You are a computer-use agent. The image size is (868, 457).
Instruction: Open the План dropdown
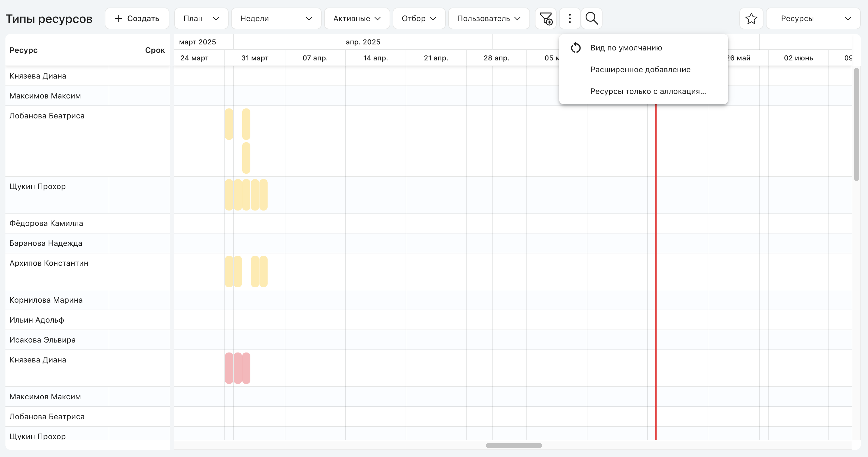(201, 18)
